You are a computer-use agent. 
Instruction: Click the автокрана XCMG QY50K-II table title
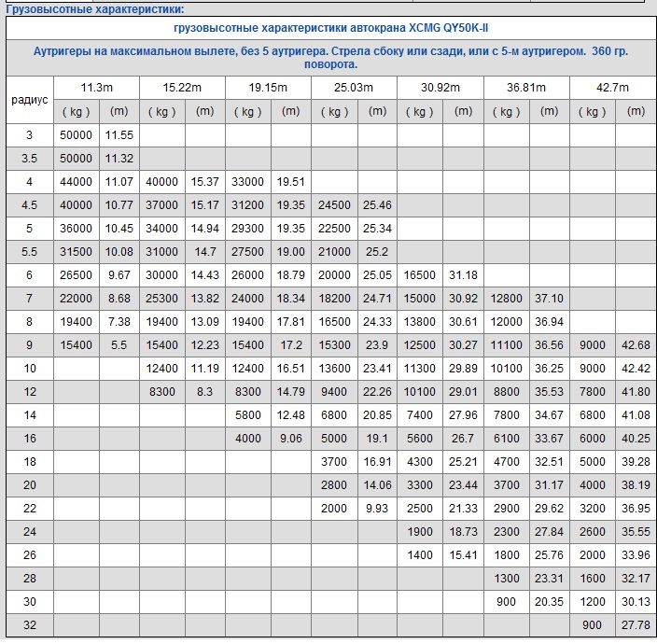(x=331, y=29)
